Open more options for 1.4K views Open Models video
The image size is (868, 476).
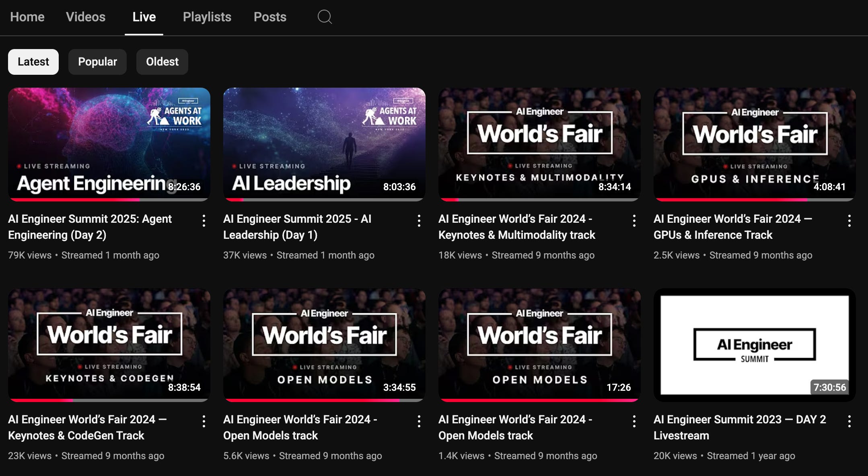point(634,421)
